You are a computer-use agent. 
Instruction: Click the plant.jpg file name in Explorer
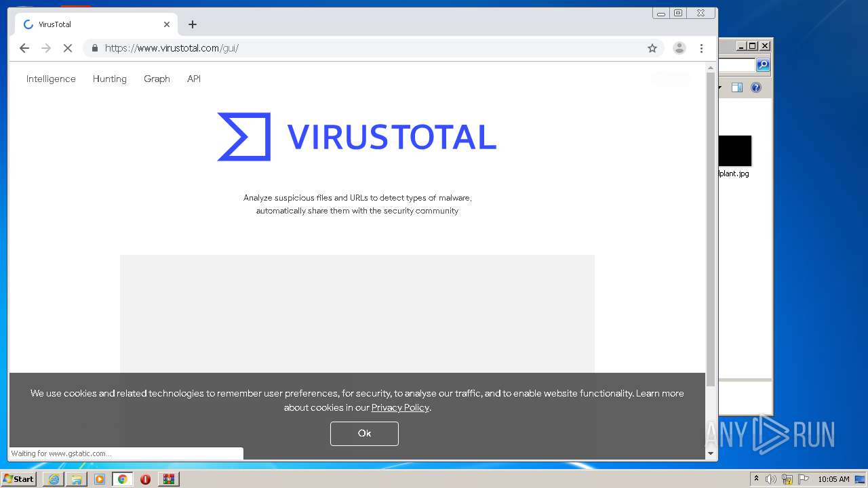coord(734,174)
